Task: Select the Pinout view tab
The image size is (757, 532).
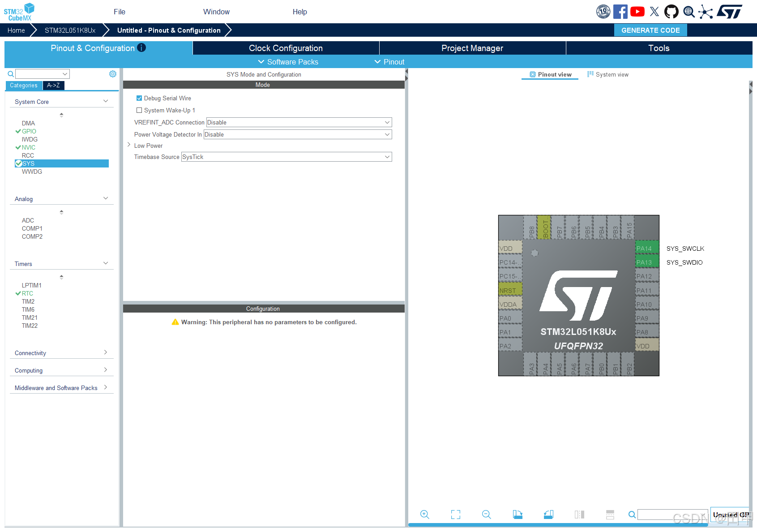Action: (550, 74)
